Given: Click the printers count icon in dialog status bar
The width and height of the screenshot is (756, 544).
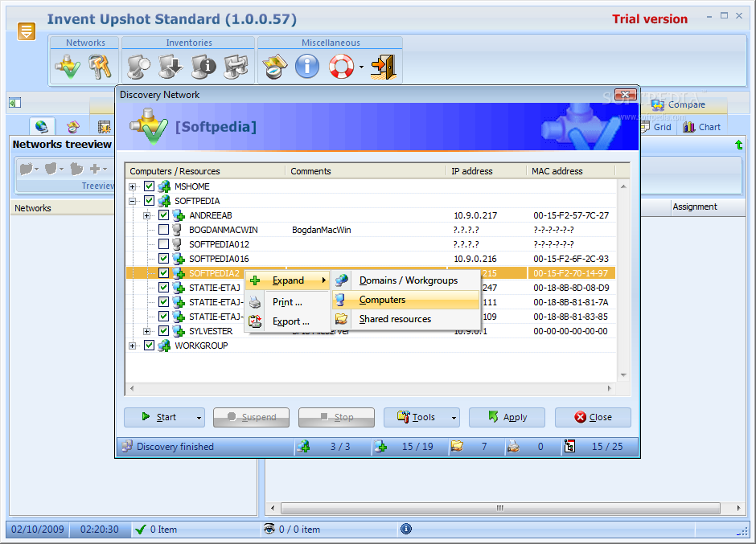Looking at the screenshot, I should click(513, 446).
